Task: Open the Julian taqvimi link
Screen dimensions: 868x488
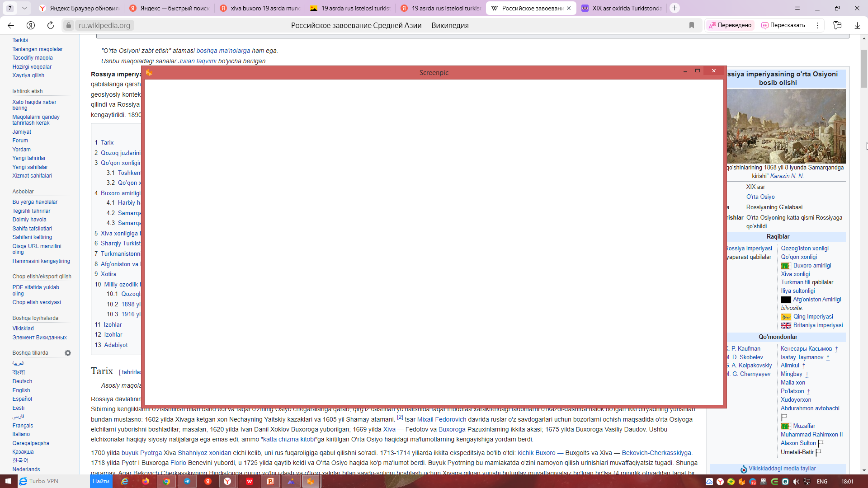Action: 197,61
